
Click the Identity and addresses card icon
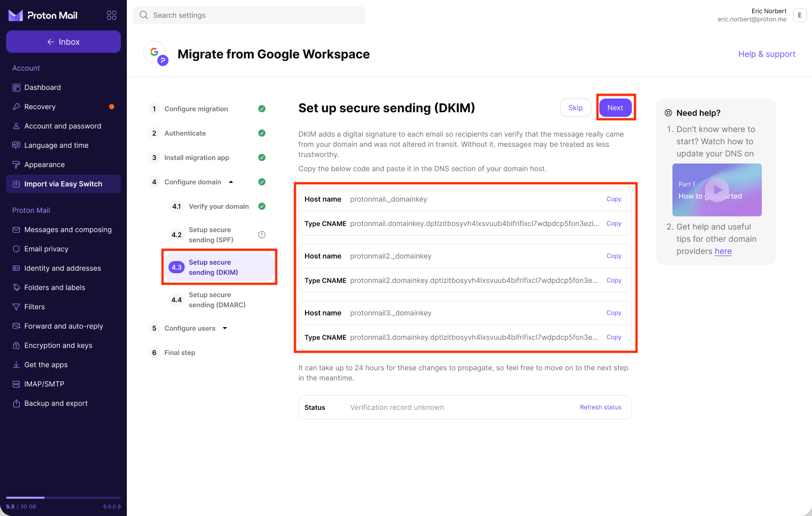(16, 268)
